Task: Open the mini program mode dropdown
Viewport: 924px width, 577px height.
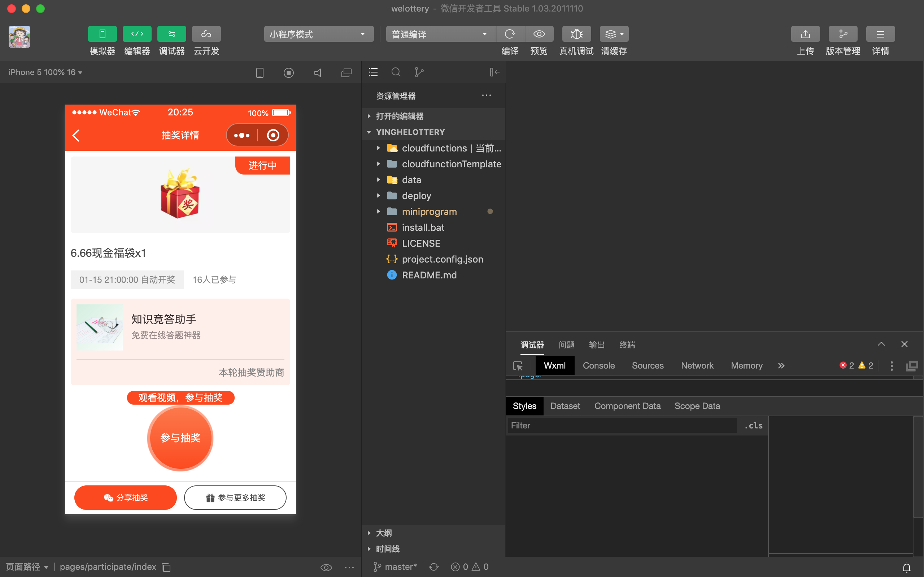Action: pyautogui.click(x=318, y=34)
